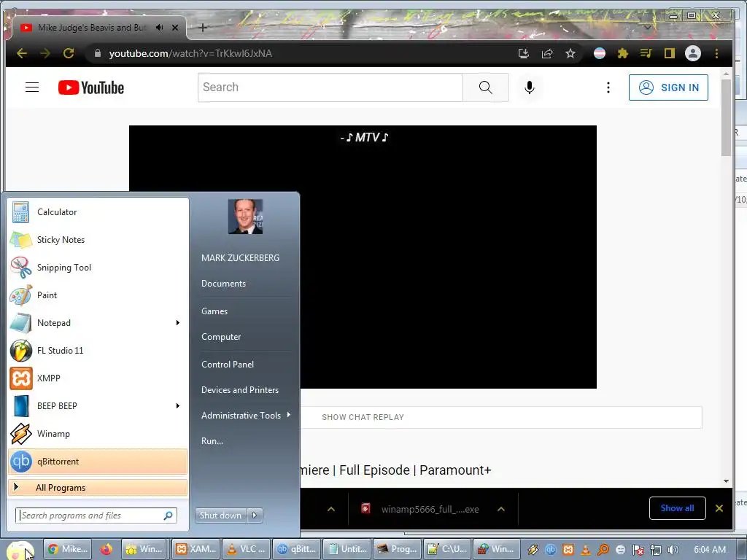
Task: Click the striped flag extension icon
Action: pyautogui.click(x=600, y=53)
